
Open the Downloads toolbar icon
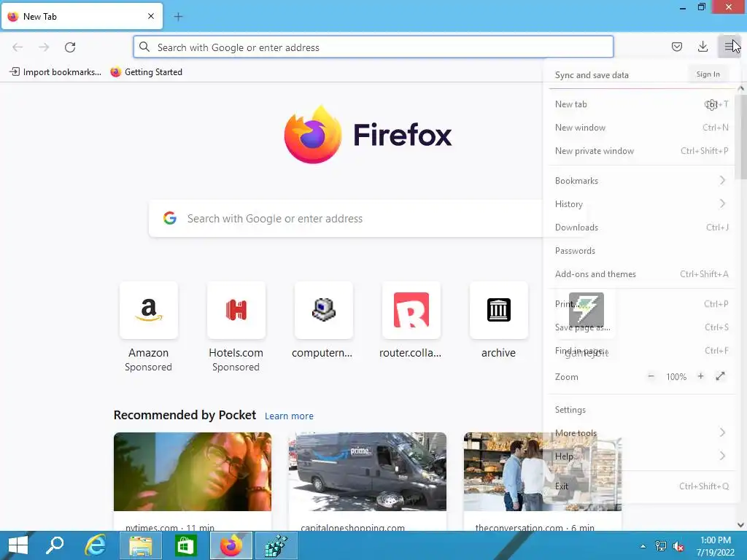pos(703,47)
